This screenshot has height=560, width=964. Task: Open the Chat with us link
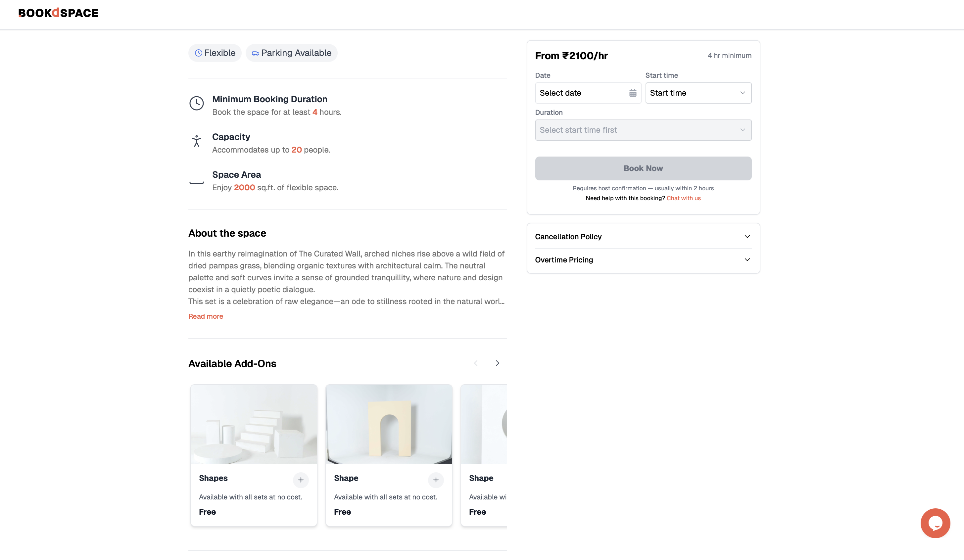684,198
